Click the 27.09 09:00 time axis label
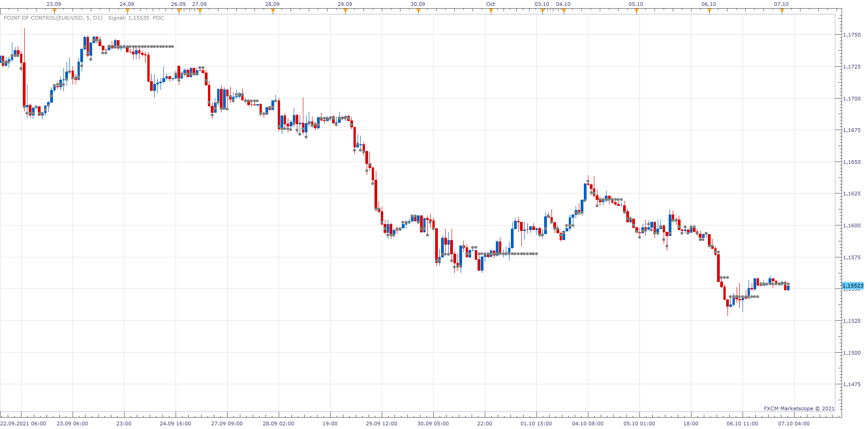The image size is (868, 429). [227, 424]
